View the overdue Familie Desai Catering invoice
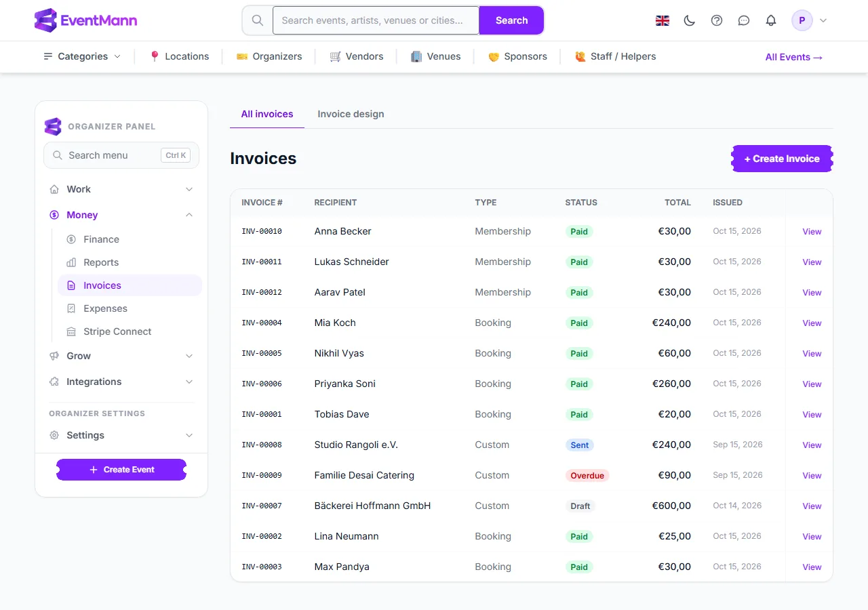Screen dimensions: 868x610 pos(812,476)
